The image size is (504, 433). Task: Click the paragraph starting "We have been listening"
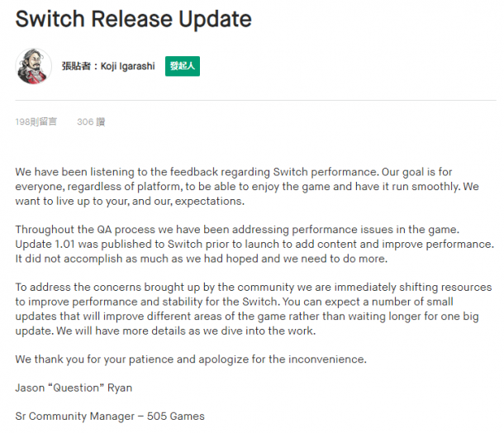(x=247, y=187)
